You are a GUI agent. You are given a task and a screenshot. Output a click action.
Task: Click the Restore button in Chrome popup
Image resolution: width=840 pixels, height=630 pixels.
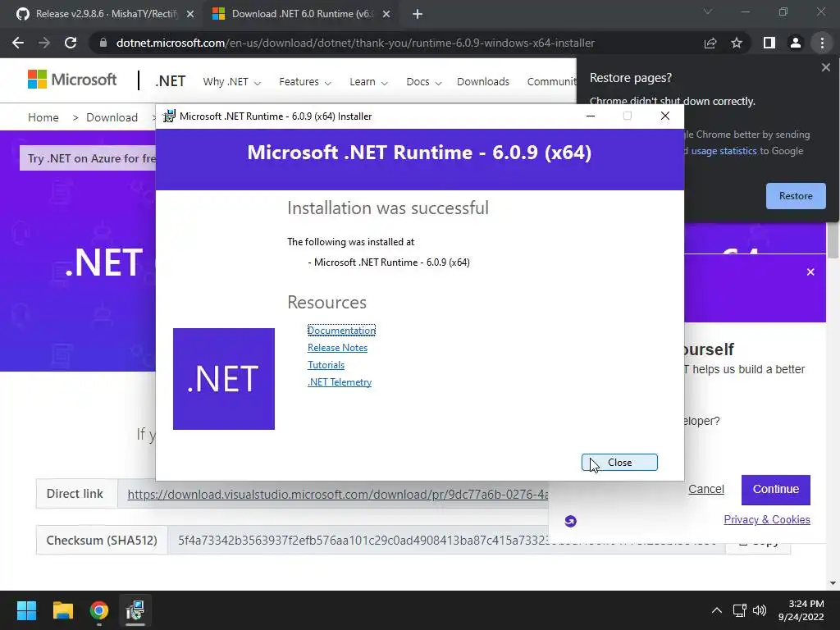tap(796, 196)
